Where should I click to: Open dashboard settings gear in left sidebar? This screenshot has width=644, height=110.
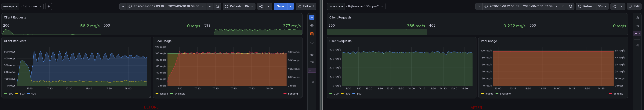click(312, 26)
